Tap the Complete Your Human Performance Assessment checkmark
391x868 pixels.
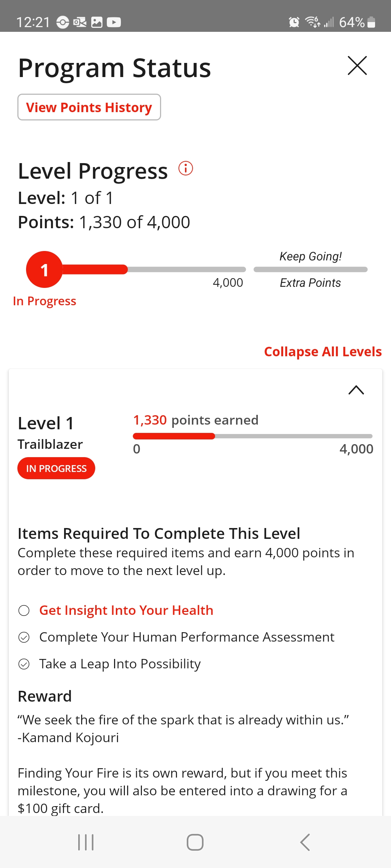point(24,637)
